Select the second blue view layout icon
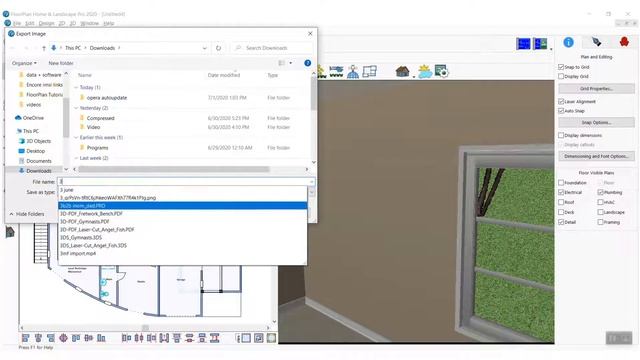This screenshot has width=640, height=360. pos(540,44)
